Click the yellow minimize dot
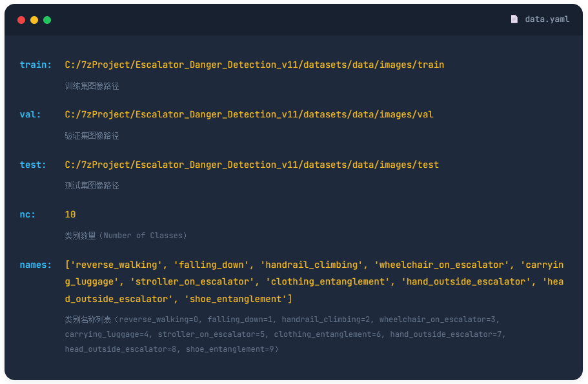Image resolution: width=588 pixels, height=384 pixels. click(x=34, y=20)
